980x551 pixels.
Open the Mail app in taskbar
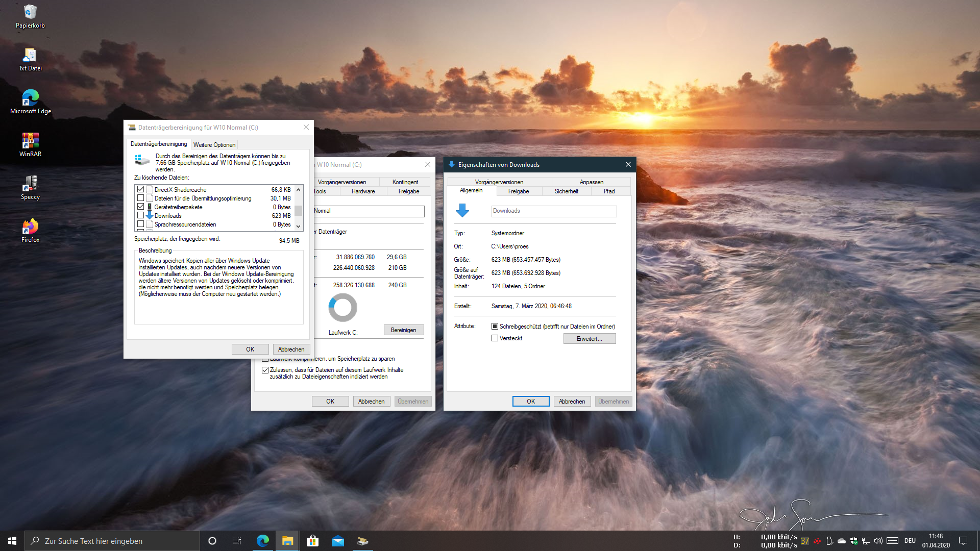[337, 541]
